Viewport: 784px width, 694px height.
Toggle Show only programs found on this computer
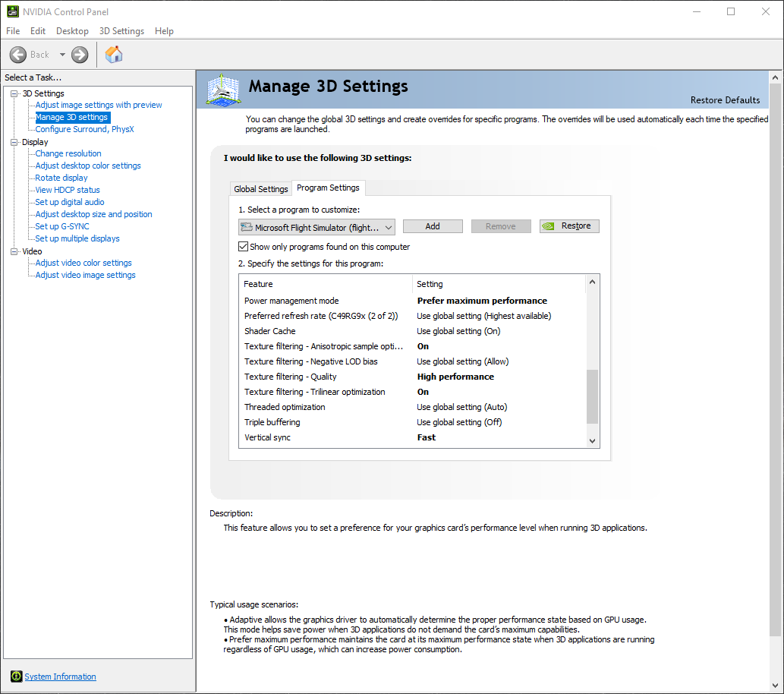pyautogui.click(x=244, y=247)
